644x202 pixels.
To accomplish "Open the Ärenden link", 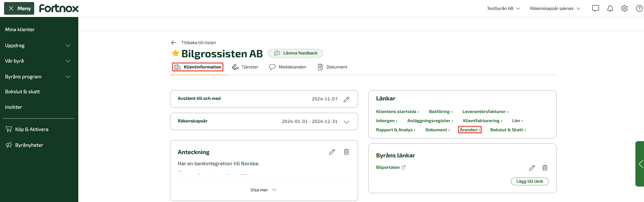I will coord(470,130).
